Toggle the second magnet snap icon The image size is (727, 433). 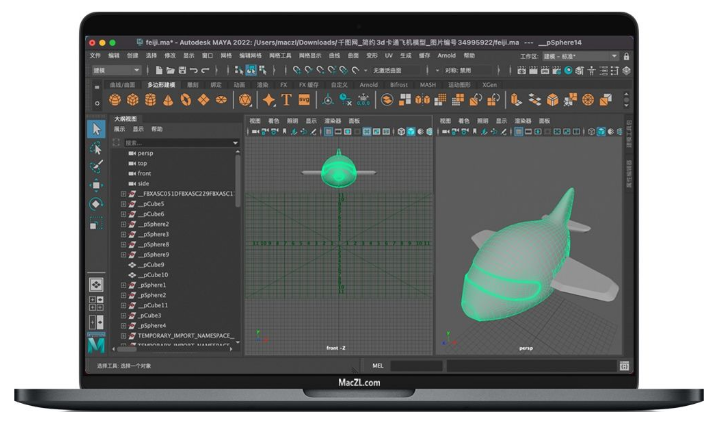click(308, 70)
